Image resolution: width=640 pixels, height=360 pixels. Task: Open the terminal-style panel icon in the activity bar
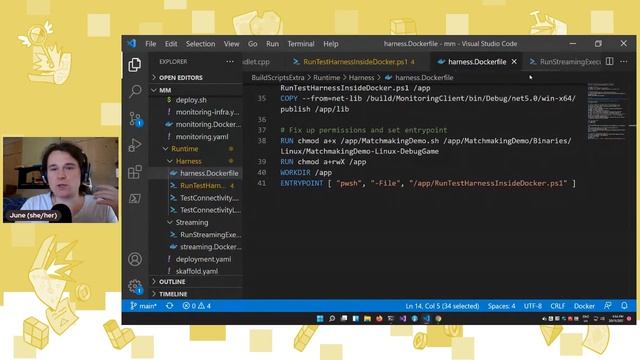pyautogui.click(x=135, y=199)
